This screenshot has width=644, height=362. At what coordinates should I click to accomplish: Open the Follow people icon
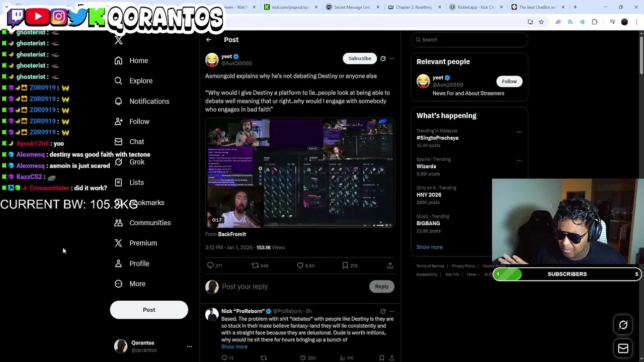point(118,121)
